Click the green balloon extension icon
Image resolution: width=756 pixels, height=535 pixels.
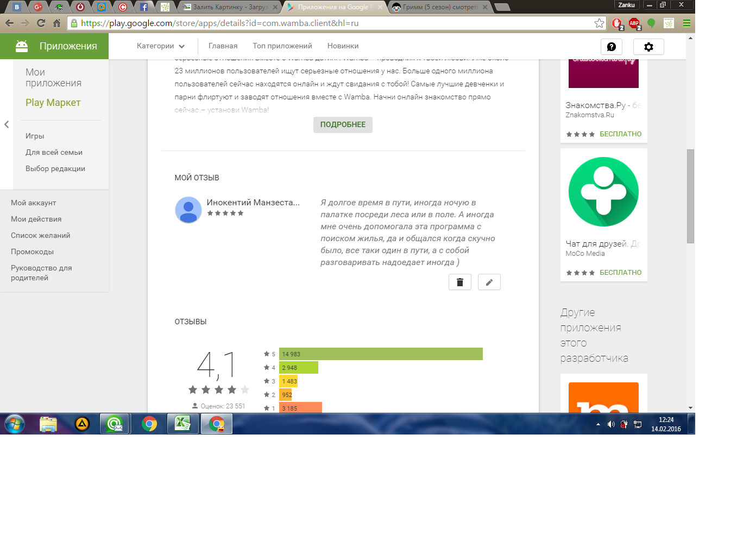point(651,23)
